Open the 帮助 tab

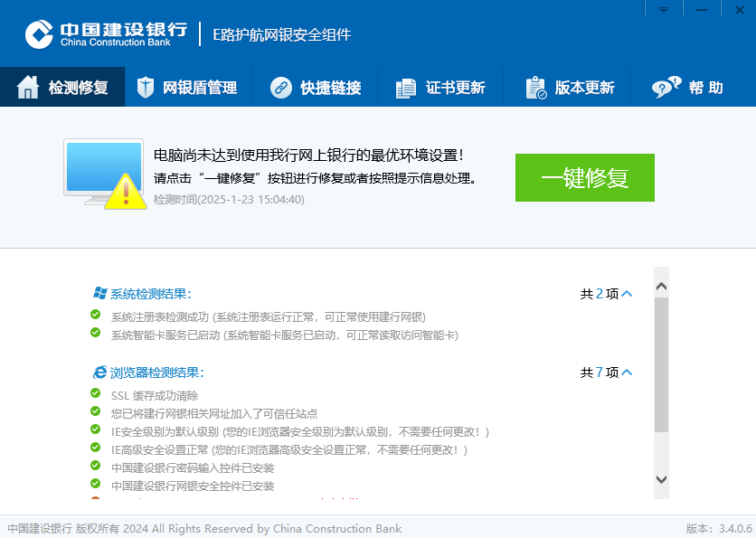coord(693,88)
